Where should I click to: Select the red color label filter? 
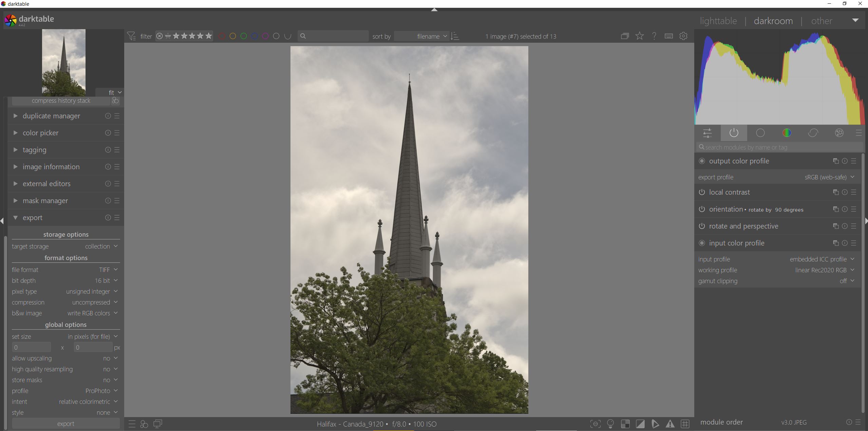tap(222, 36)
